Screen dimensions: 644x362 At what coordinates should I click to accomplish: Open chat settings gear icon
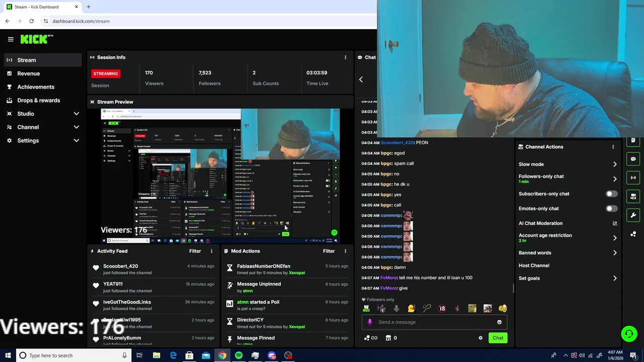point(480,338)
